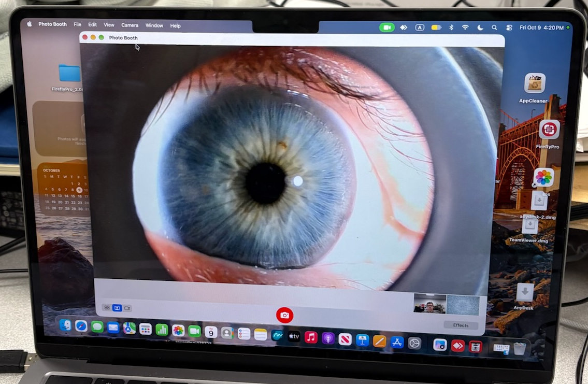Open News from the Dock
The image size is (588, 384).
click(x=345, y=339)
